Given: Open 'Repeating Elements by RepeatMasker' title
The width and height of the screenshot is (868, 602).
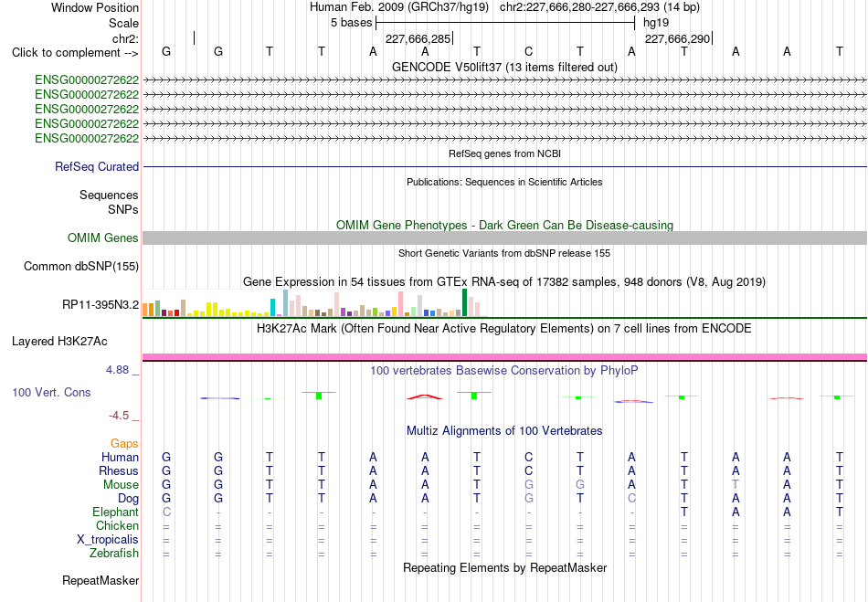Looking at the screenshot, I should tap(504, 567).
